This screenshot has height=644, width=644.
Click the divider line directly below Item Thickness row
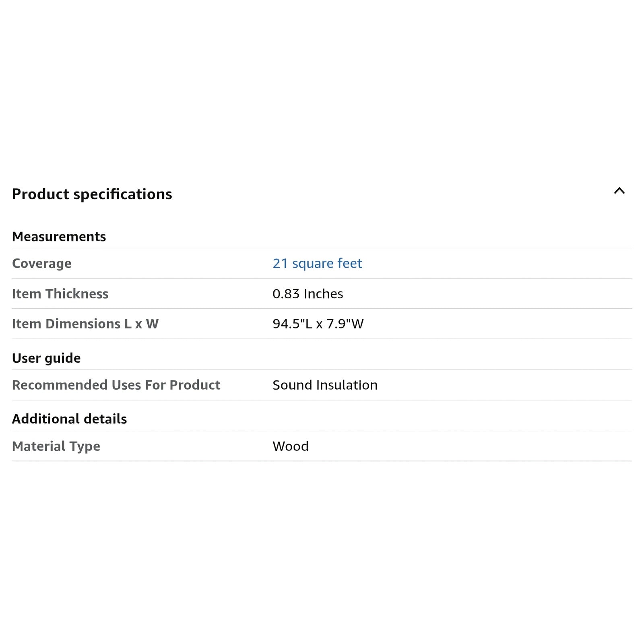coord(322,308)
